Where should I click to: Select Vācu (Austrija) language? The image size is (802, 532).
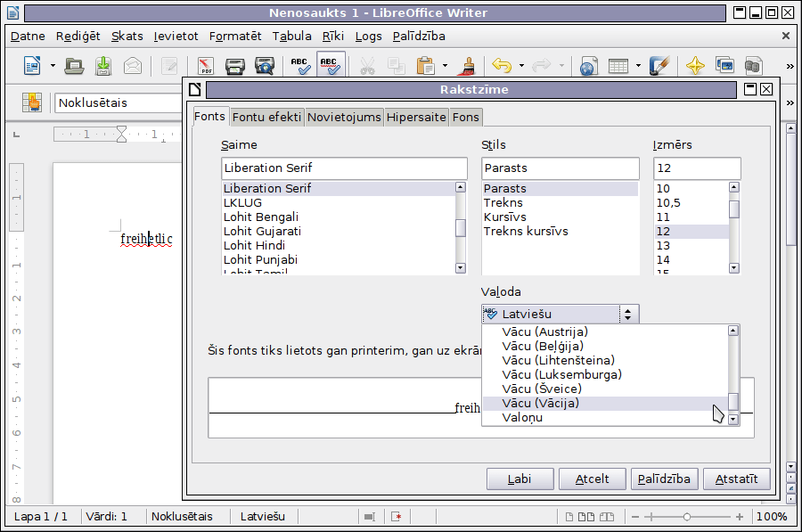point(605,331)
